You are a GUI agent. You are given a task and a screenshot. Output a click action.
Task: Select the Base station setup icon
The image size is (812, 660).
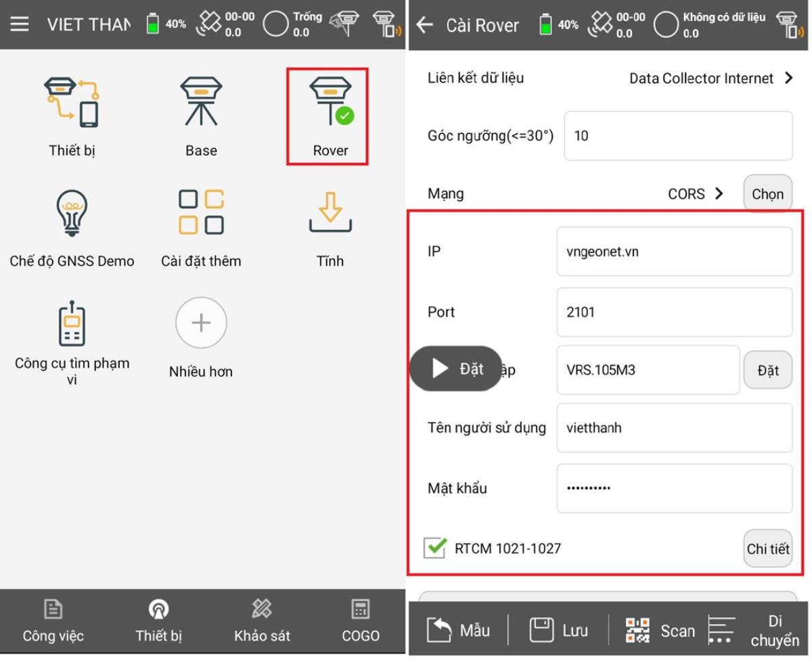[x=201, y=103]
